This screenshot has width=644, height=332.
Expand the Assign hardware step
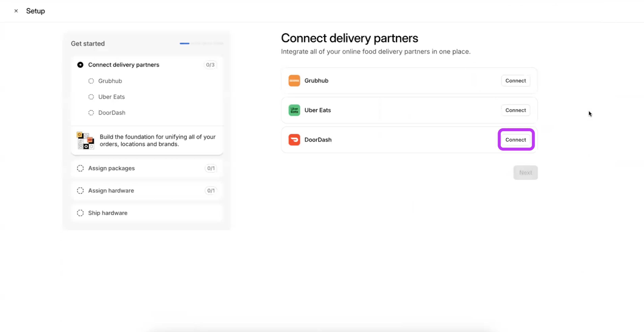point(147,191)
